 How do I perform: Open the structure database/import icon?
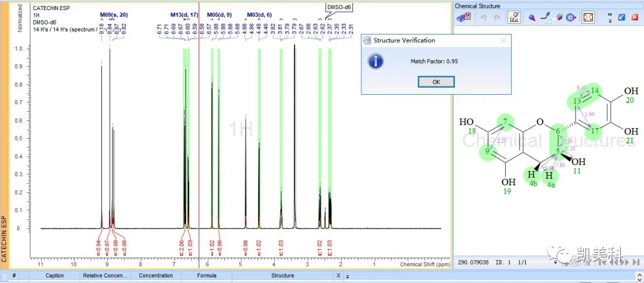463,18
